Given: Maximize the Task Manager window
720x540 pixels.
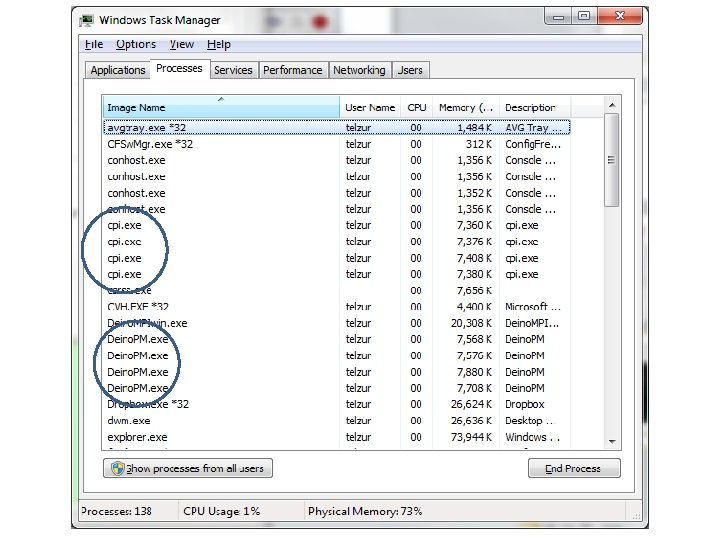Looking at the screenshot, I should 584,17.
